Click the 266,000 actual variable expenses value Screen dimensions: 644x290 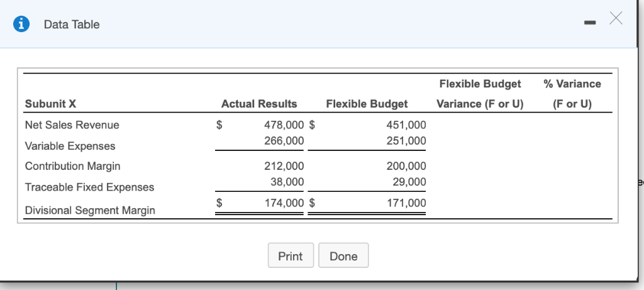point(284,141)
